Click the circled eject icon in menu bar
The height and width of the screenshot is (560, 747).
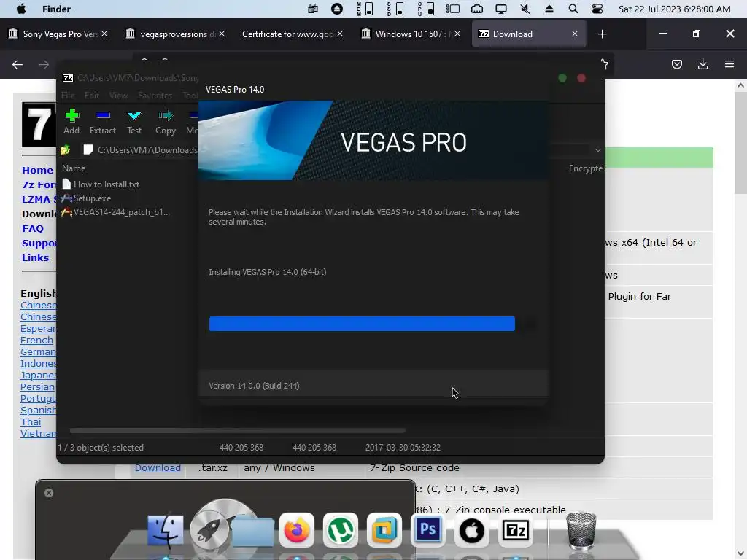point(337,9)
